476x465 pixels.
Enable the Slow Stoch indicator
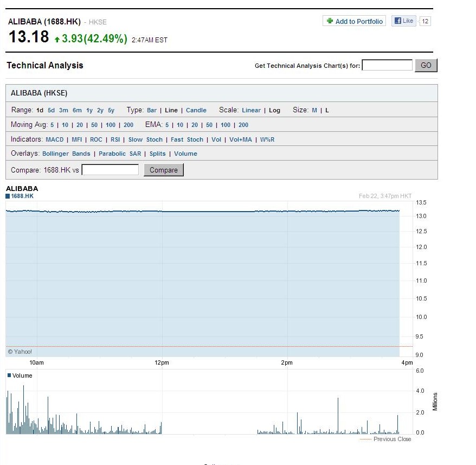(145, 139)
